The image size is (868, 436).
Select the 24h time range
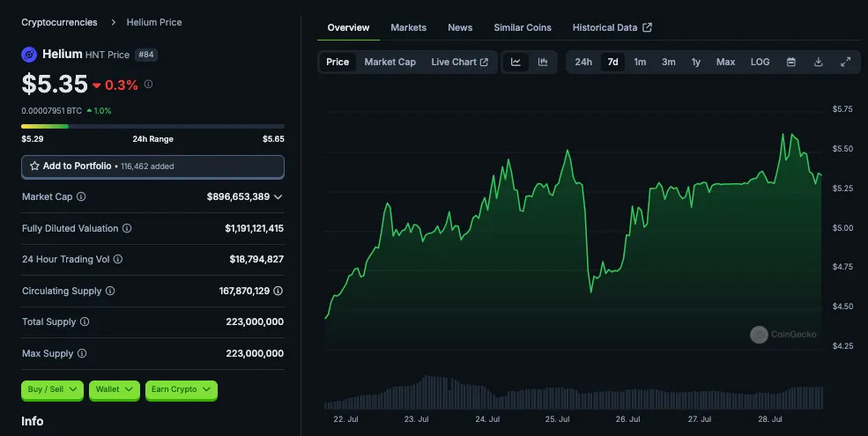pos(582,62)
